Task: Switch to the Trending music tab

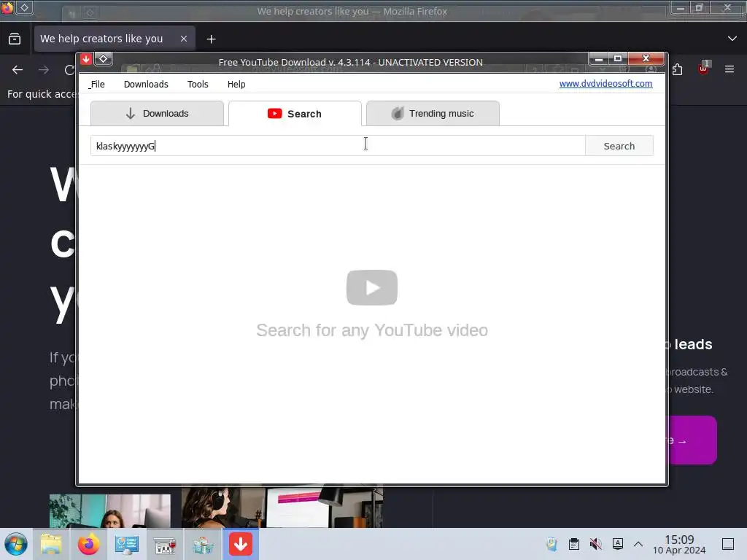Action: (433, 113)
